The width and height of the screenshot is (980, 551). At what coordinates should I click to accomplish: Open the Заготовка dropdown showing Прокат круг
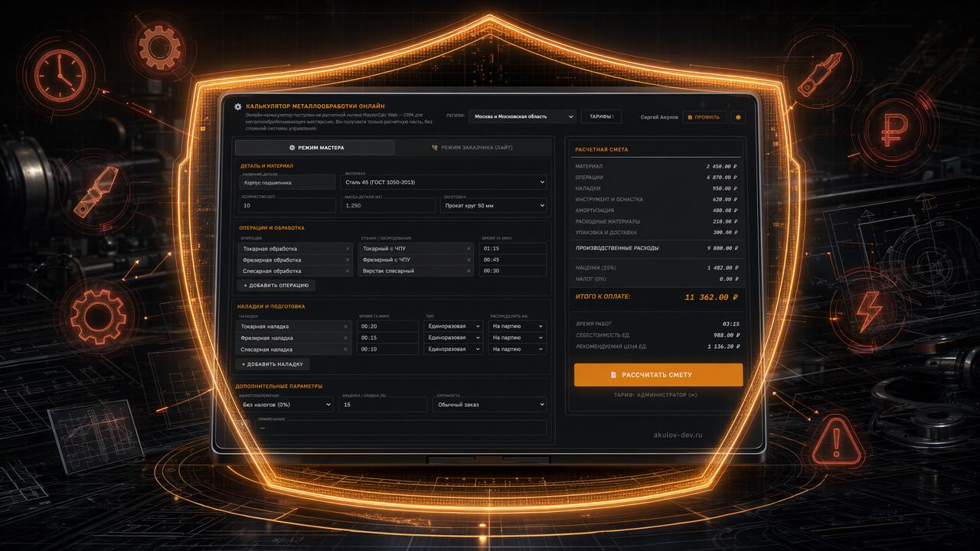(493, 206)
